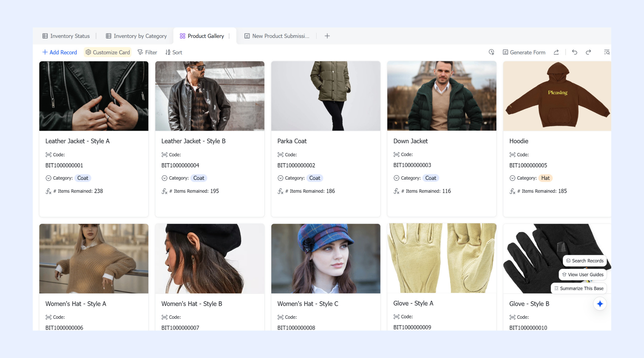
Task: Switch to Inventory by Category tab
Action: (136, 36)
